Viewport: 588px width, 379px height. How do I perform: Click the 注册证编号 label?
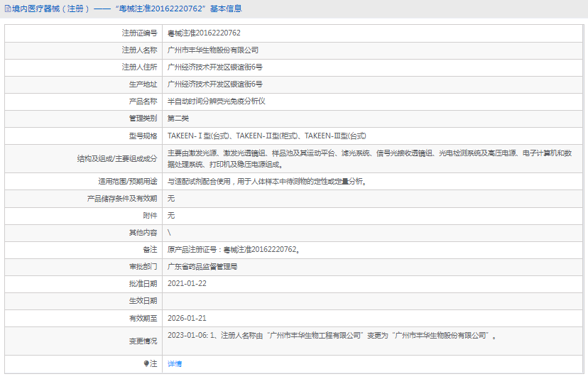point(139,33)
